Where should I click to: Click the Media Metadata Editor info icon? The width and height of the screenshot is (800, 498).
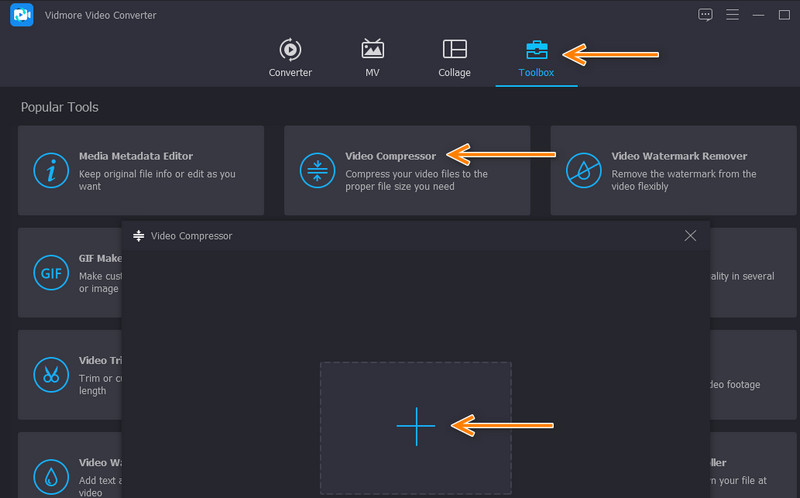[x=50, y=170]
